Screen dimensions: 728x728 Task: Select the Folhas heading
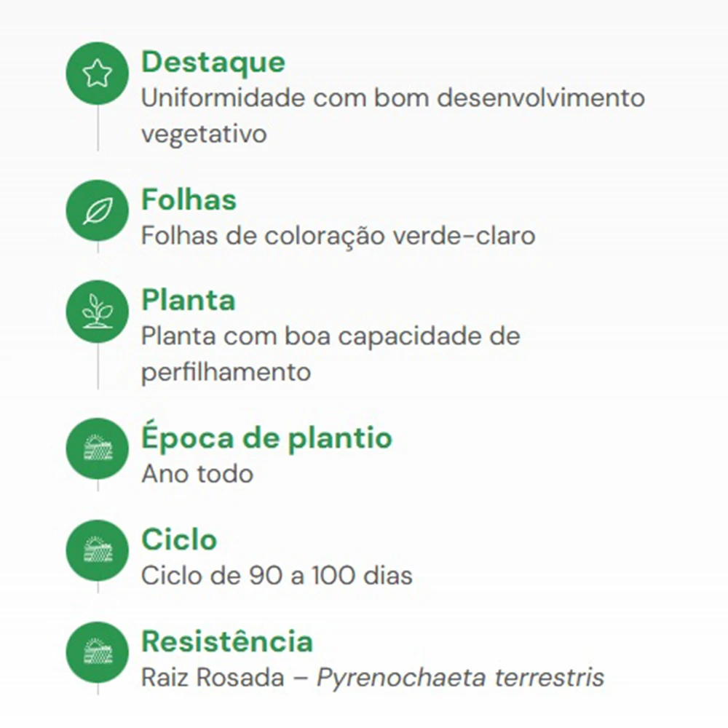189,199
